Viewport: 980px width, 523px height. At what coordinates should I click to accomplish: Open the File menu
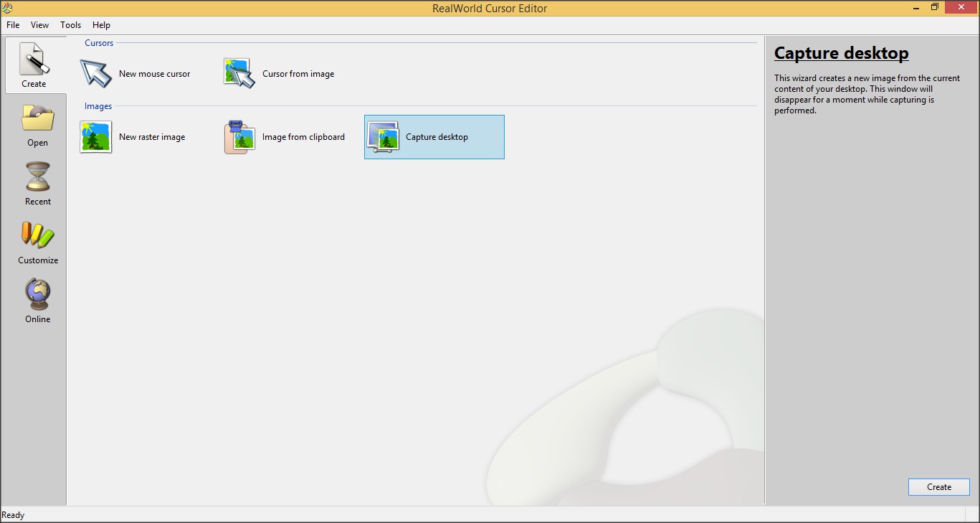point(13,25)
